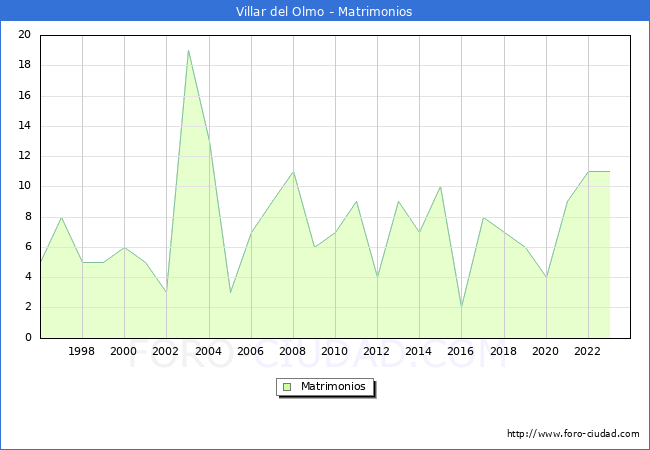Screen dimensions: 650x450
Task: Select the 'Matrimonios' legend label
Action: [333, 386]
